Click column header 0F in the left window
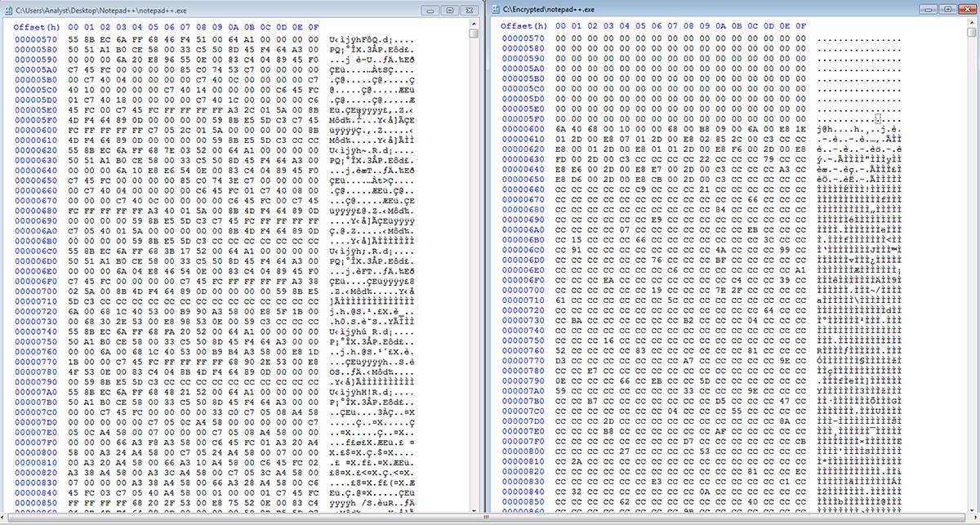Screen dimensions: 980x525 pos(314,26)
